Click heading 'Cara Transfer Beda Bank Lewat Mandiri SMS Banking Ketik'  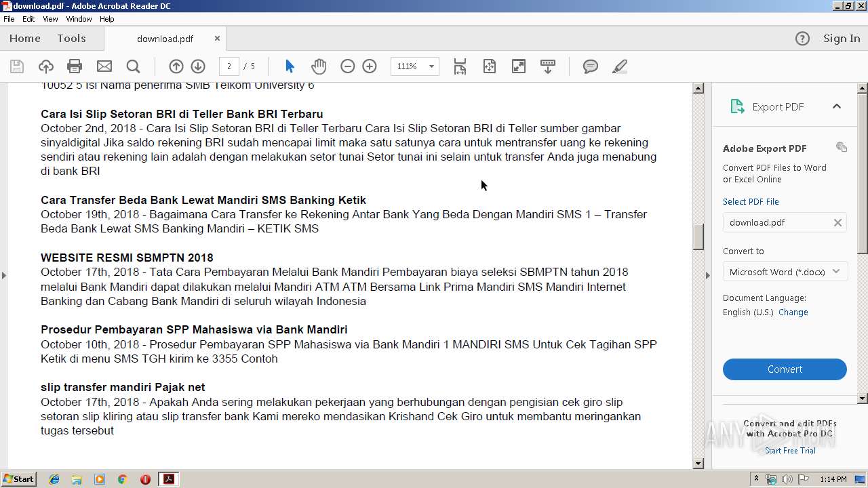[203, 200]
